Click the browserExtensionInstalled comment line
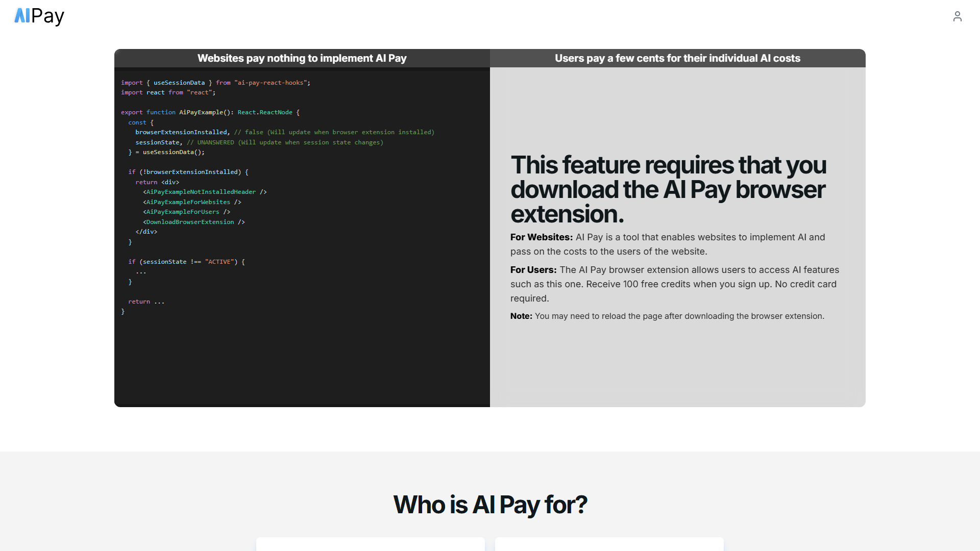 click(x=284, y=132)
